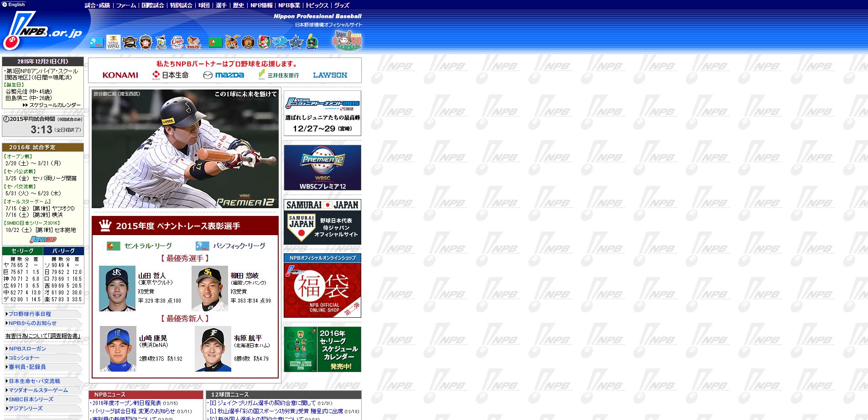Open the NPB online shop 福袋 banner
Screen dimensions: 868x420
tap(322, 286)
